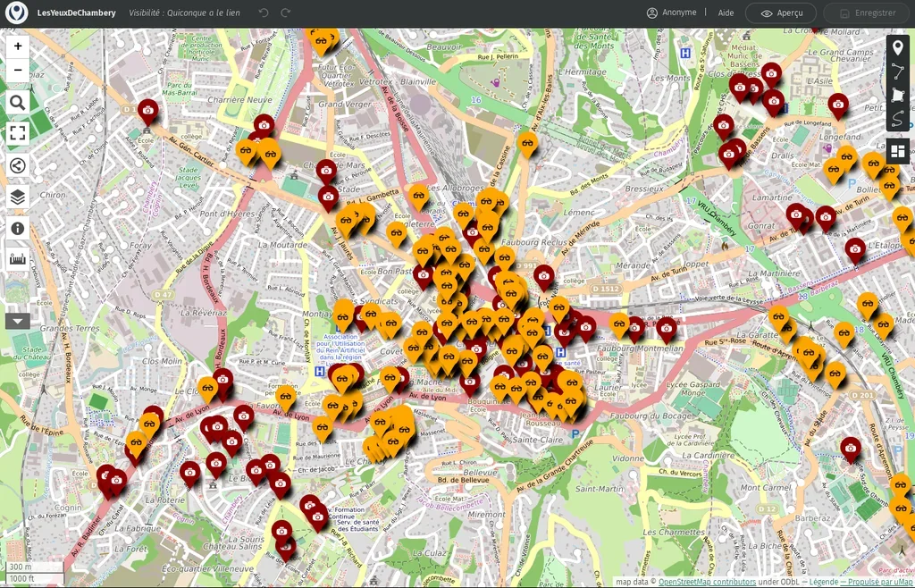Open the share and download panel
This screenshot has height=588, width=915.
pos(18,165)
